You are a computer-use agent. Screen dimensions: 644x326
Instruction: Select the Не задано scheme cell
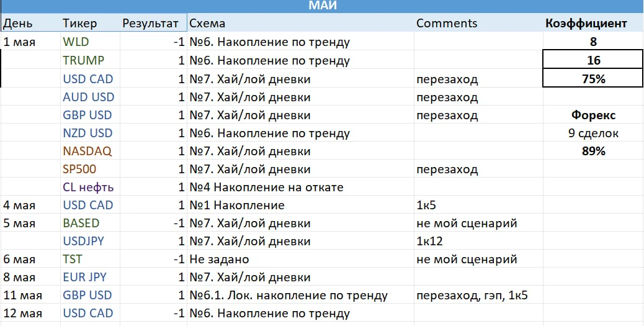pos(300,259)
